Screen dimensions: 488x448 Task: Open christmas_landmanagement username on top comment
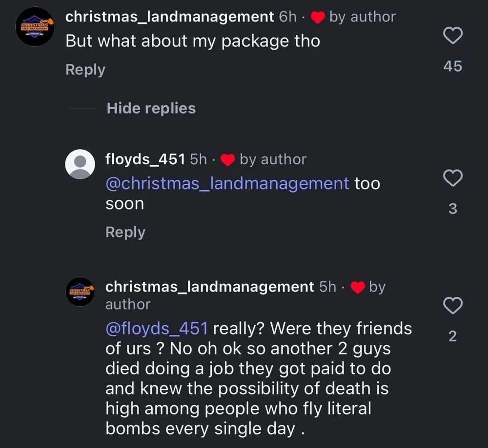click(170, 17)
